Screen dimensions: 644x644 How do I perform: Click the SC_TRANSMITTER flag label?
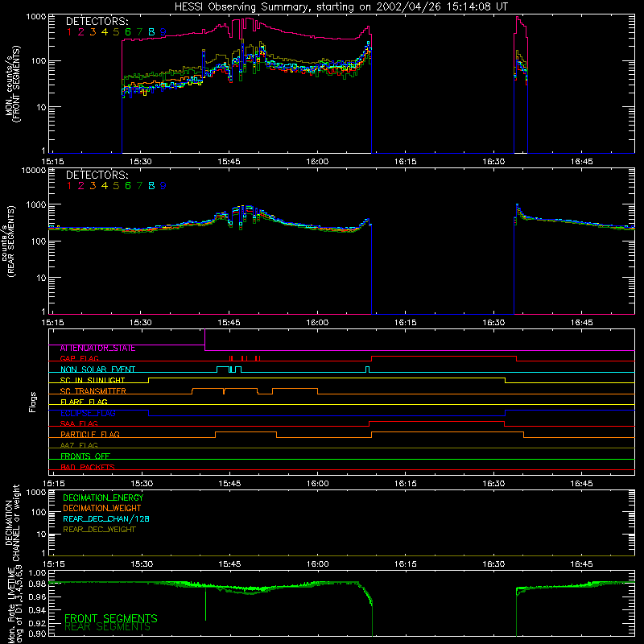[x=93, y=391]
